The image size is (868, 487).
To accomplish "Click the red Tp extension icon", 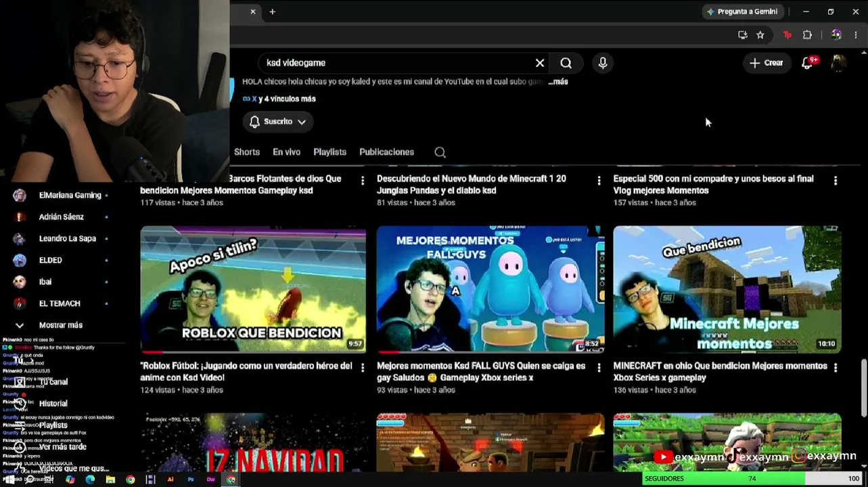I will (x=787, y=35).
